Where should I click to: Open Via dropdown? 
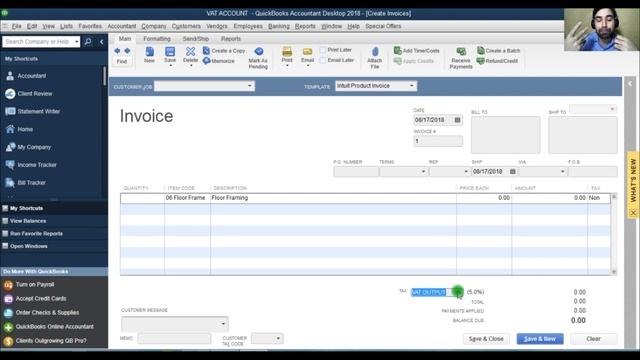pyautogui.click(x=562, y=172)
